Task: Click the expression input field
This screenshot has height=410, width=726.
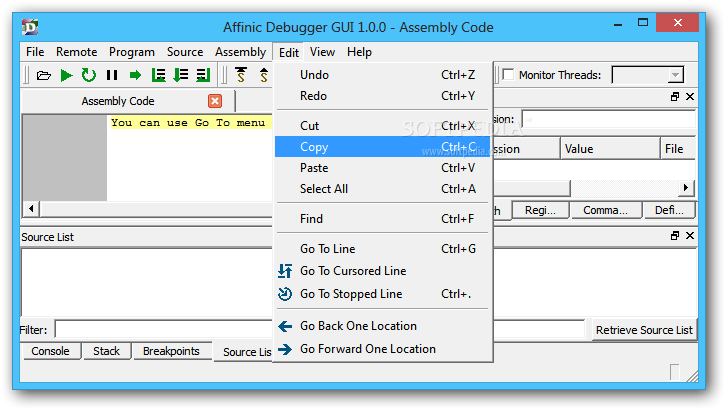Action: 608,119
